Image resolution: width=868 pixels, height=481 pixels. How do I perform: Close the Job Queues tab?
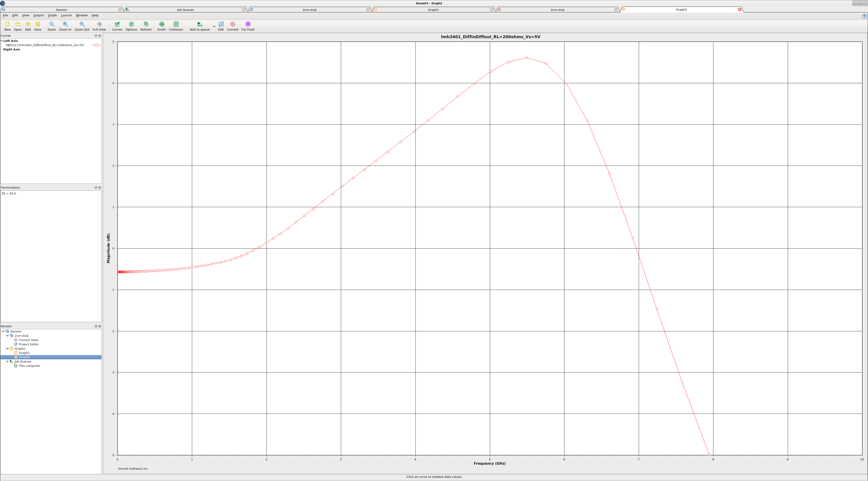pos(244,10)
